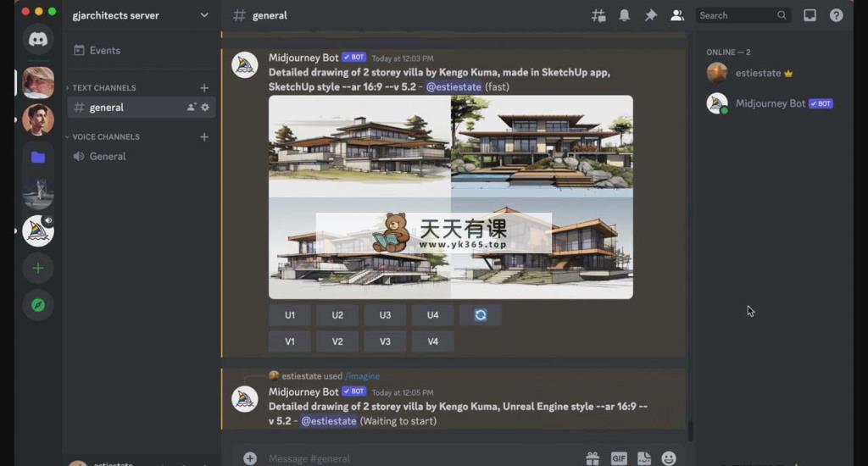Image resolution: width=868 pixels, height=466 pixels.
Task: Open notification settings bell icon
Action: click(625, 15)
